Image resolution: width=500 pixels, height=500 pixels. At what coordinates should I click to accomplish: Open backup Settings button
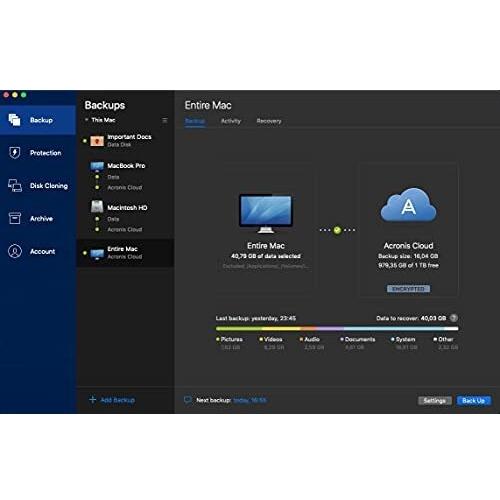(435, 401)
